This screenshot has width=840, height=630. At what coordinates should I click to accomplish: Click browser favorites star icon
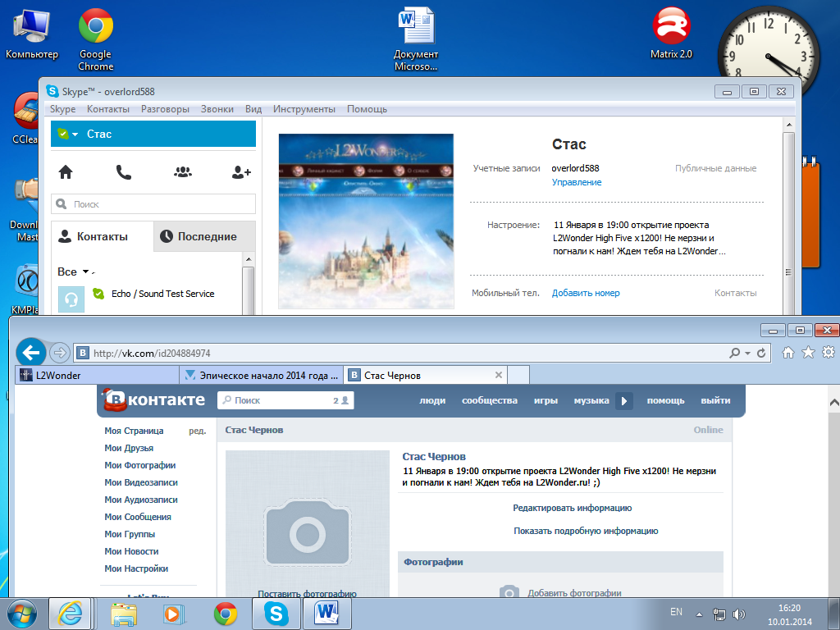click(808, 353)
